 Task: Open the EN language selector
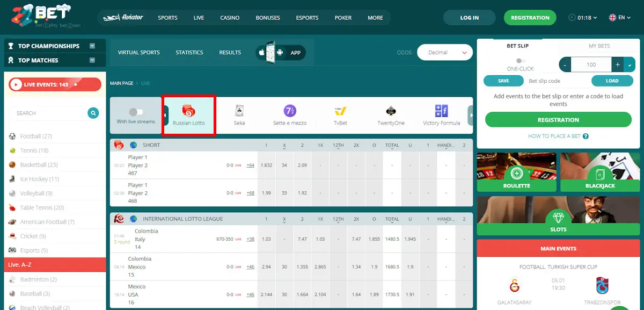[619, 17]
